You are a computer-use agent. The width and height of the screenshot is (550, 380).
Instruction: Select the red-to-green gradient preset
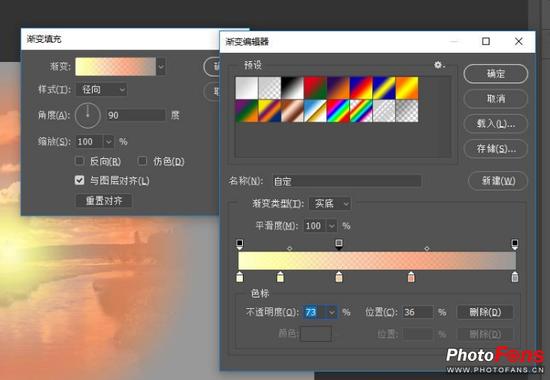(x=315, y=88)
